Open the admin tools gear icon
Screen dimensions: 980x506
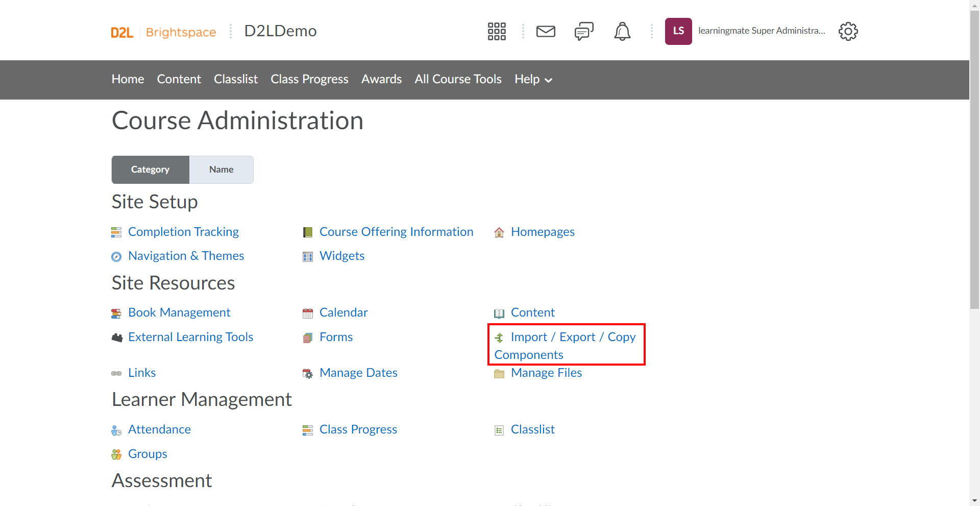(x=848, y=31)
